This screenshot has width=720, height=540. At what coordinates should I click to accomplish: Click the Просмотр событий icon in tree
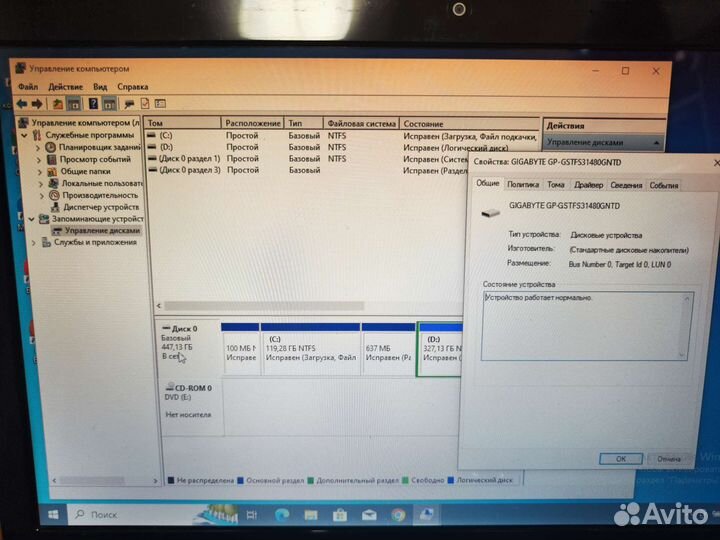click(52, 159)
